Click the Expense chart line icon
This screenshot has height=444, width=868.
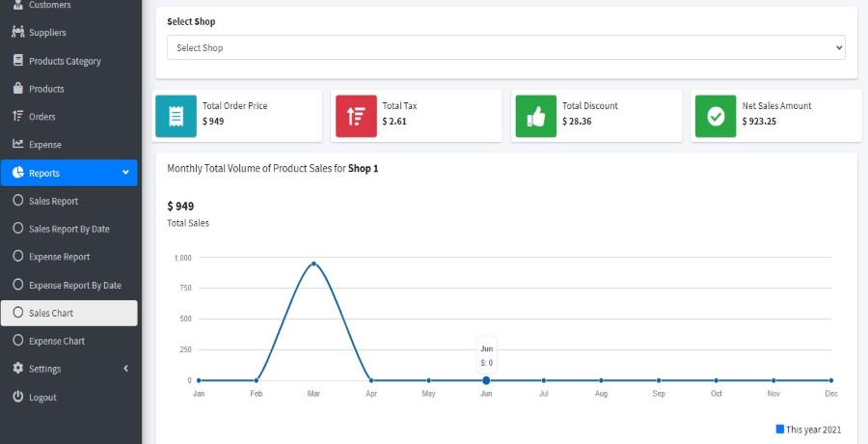click(x=17, y=145)
